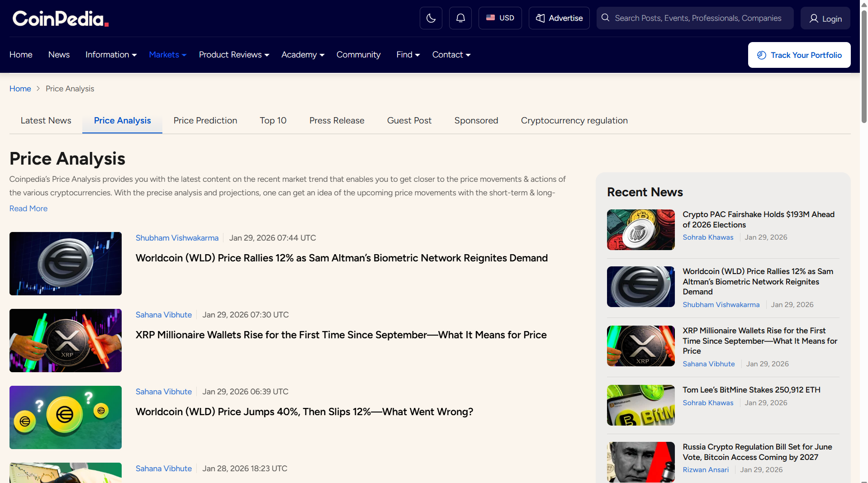The image size is (868, 483).
Task: Click the US flag icon in currency button
Action: pos(490,18)
